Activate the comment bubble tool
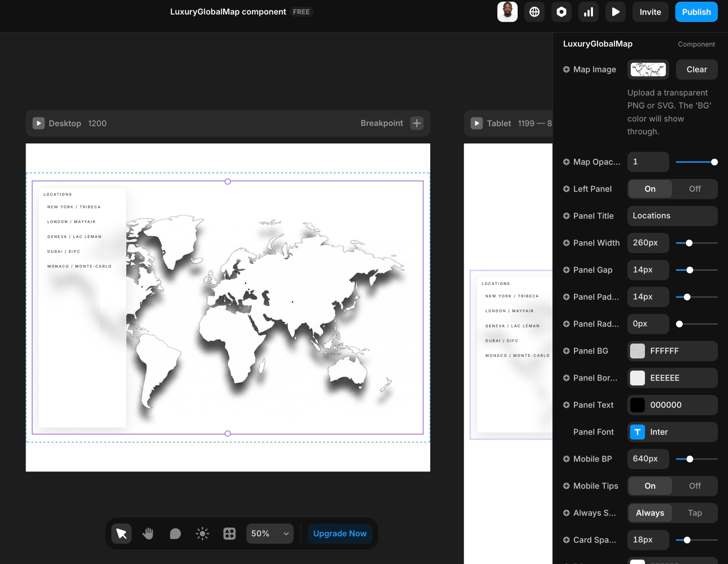 [x=175, y=533]
